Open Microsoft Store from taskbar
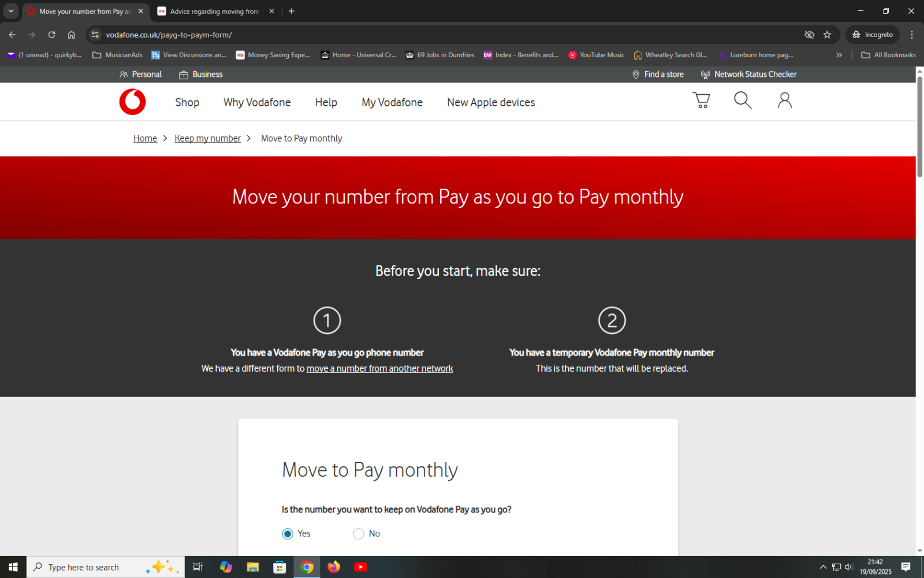 (x=280, y=567)
